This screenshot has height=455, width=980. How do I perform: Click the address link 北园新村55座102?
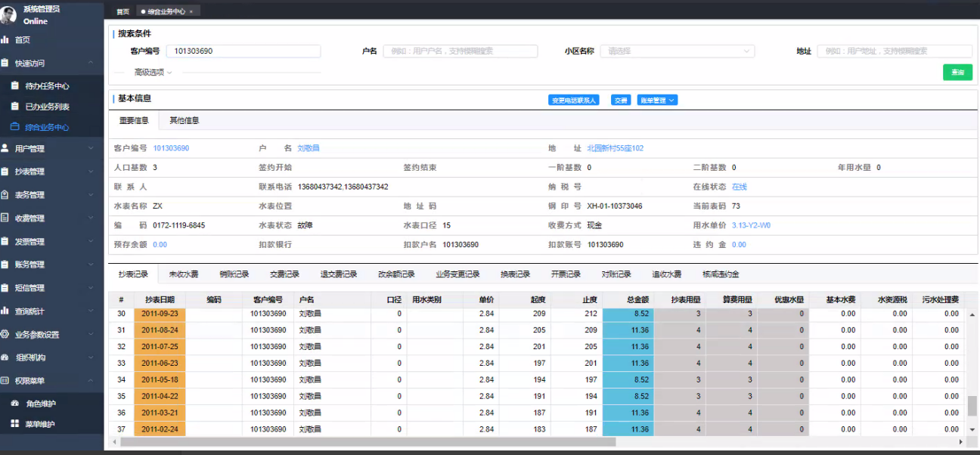(x=615, y=148)
